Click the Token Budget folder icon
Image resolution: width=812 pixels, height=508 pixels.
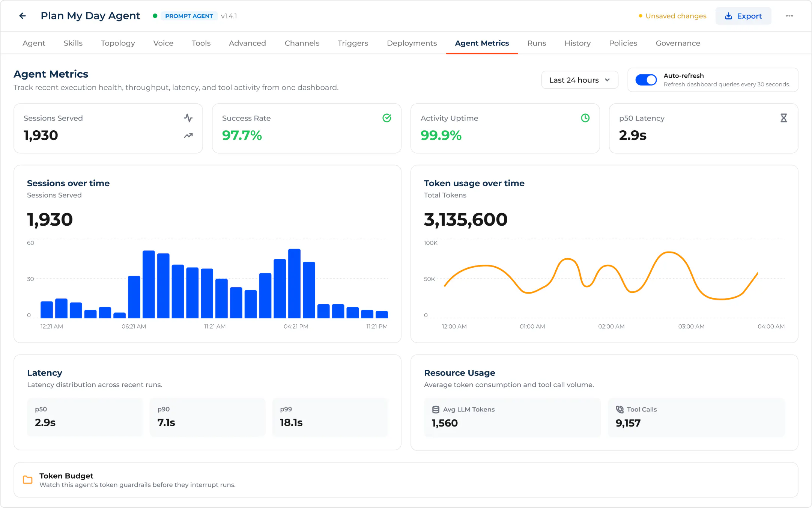(28, 480)
